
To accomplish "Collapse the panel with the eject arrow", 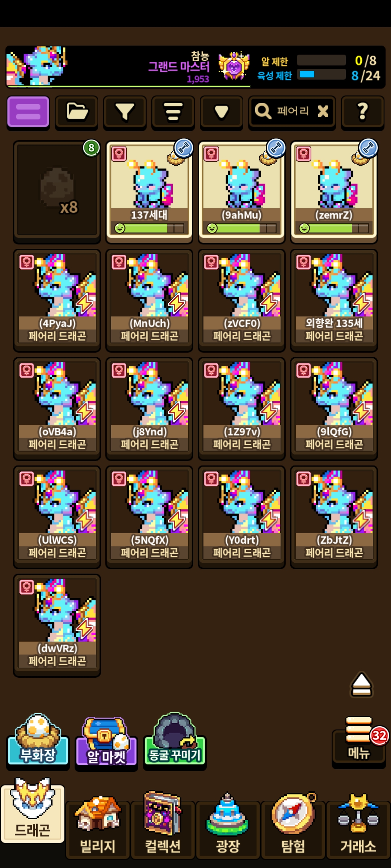I will click(361, 685).
